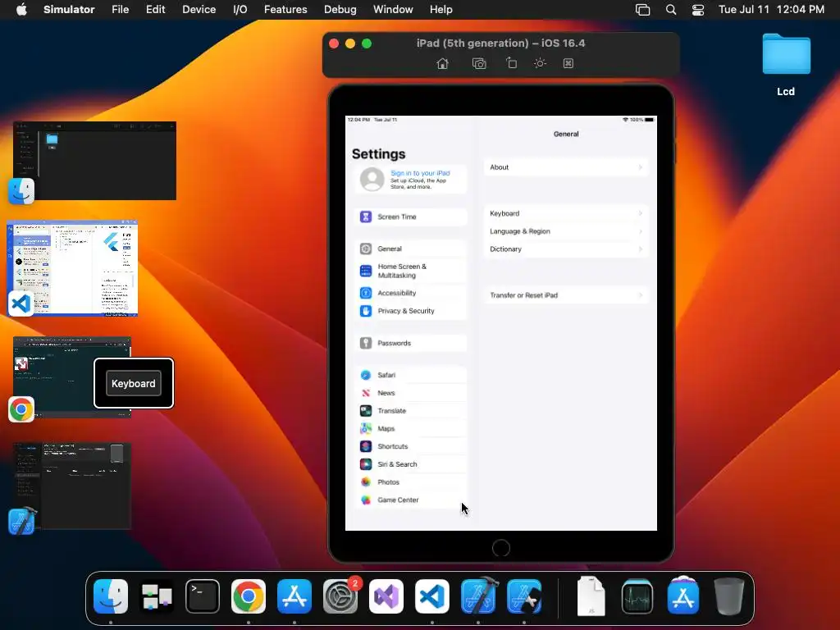
Task: Select the General gear icon in Settings
Action: [366, 249]
